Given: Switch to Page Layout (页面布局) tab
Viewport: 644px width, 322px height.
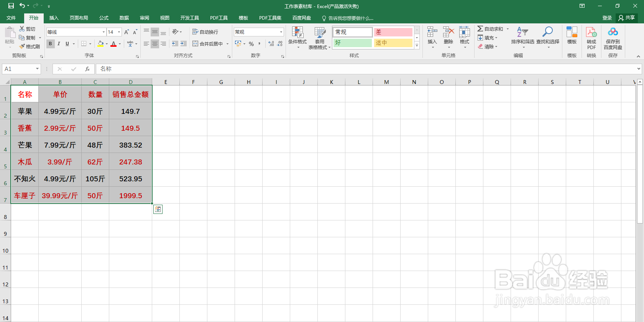Looking at the screenshot, I should 79,18.
